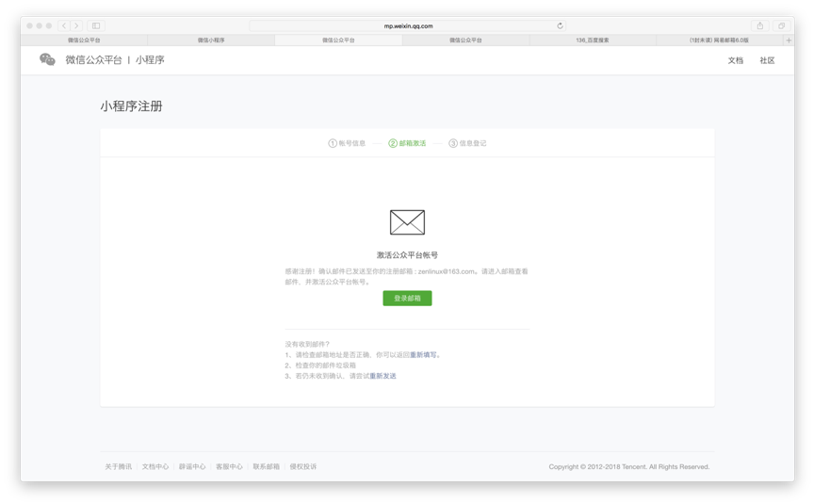This screenshot has width=814, height=504.
Task: Select step 2 邮箱激活
Action: coord(407,143)
